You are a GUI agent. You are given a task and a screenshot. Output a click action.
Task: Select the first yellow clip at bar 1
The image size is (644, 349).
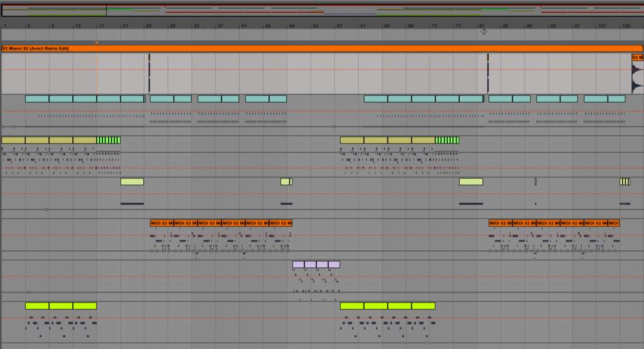[x=13, y=140]
